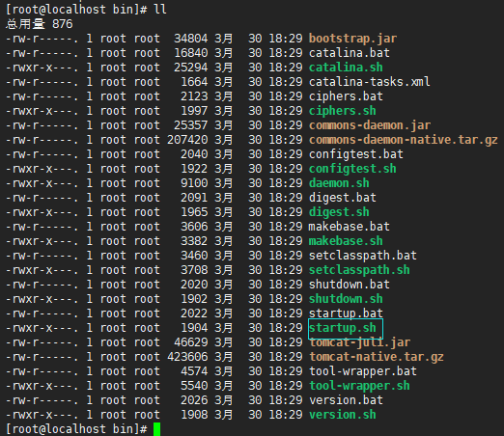Select the catalina.bat file name
The width and height of the screenshot is (504, 436).
(350, 53)
